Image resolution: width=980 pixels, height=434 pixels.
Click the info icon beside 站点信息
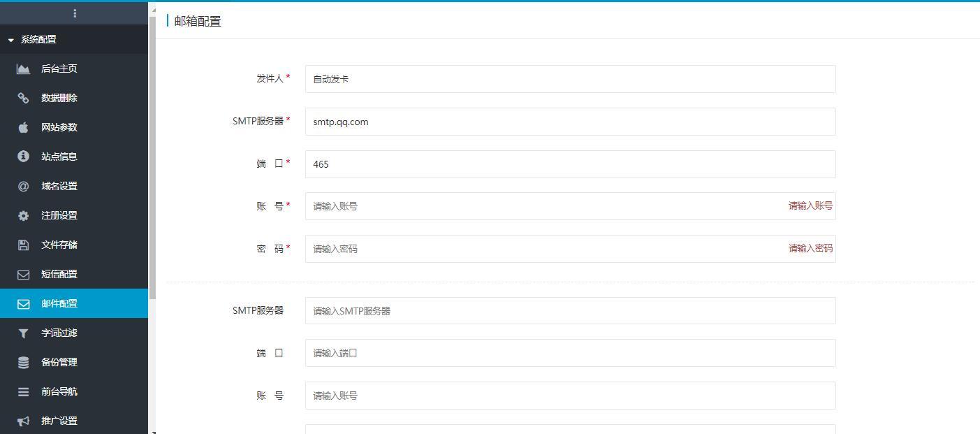pyautogui.click(x=23, y=157)
